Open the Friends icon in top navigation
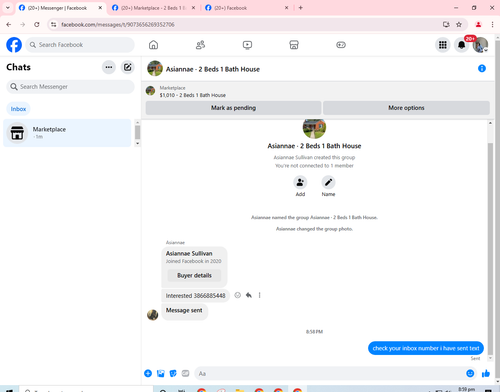This screenshot has width=500, height=392. tap(200, 45)
